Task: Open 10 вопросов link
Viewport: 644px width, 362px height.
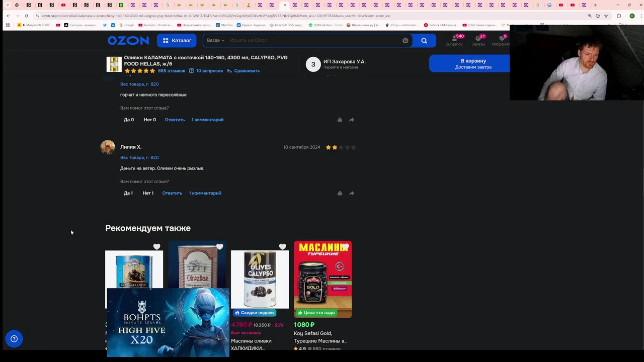Action: click(x=206, y=71)
